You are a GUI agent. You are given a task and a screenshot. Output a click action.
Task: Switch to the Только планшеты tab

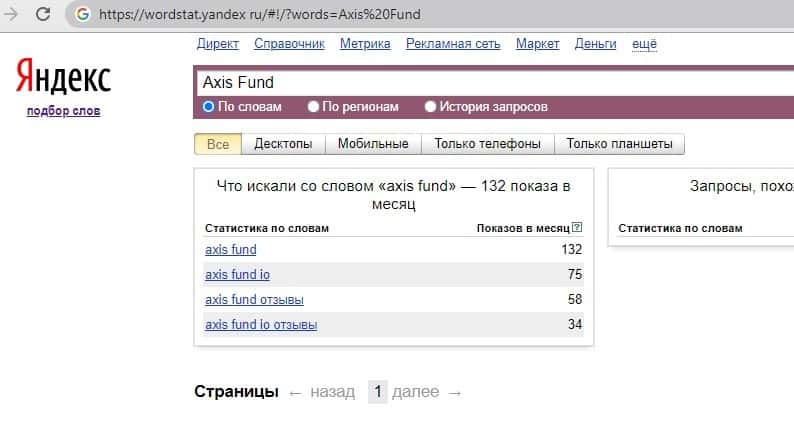coord(619,144)
